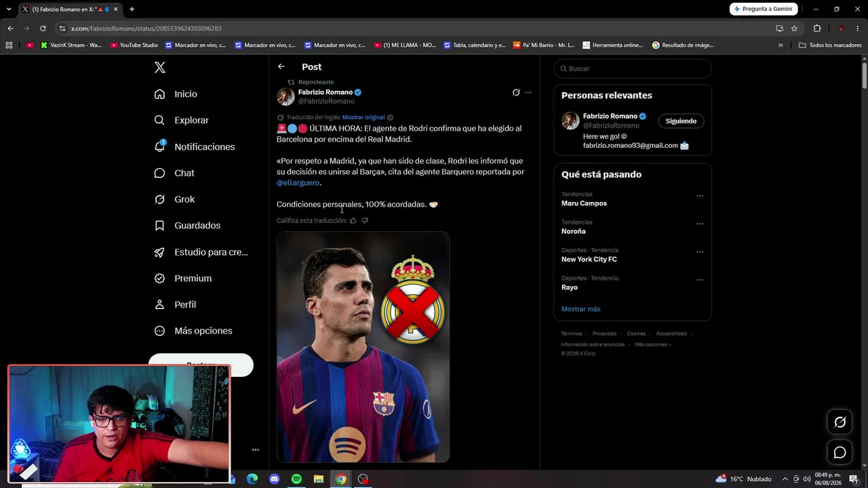Open the New York City FC trend
Screen dimensions: 868x488
[589, 259]
